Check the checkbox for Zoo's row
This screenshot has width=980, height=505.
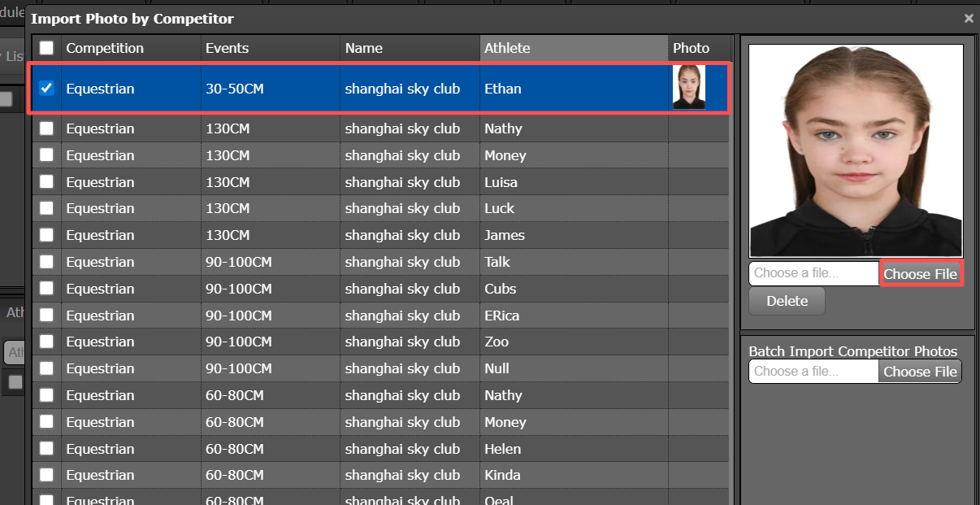coord(46,342)
